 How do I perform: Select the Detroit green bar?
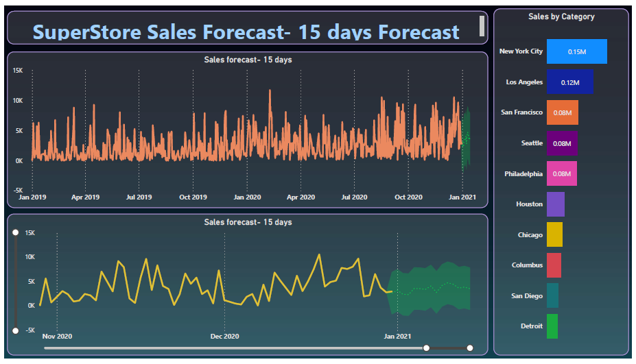coord(552,326)
